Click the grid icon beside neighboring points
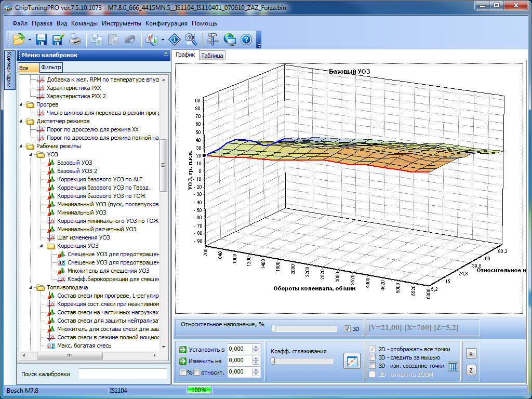 [x=453, y=366]
